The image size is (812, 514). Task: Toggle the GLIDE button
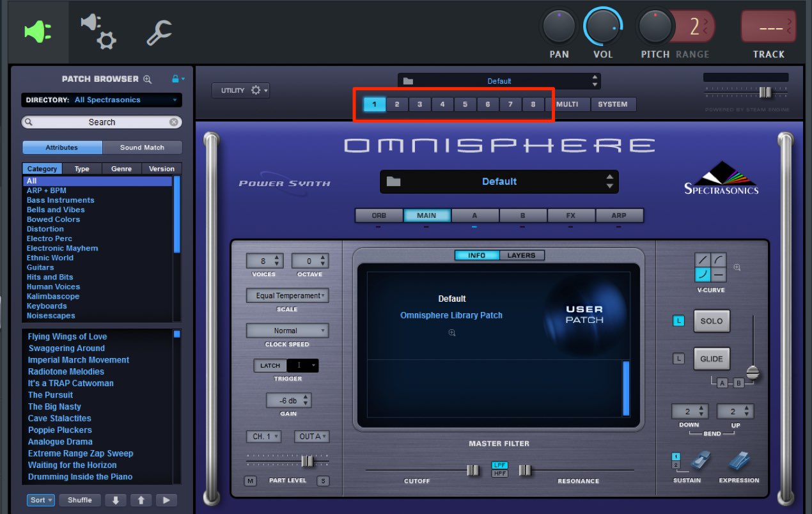point(712,359)
